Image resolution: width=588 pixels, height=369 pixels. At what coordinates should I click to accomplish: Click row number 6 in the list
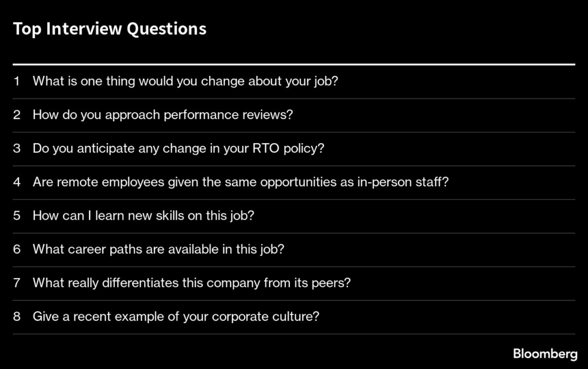click(x=17, y=249)
